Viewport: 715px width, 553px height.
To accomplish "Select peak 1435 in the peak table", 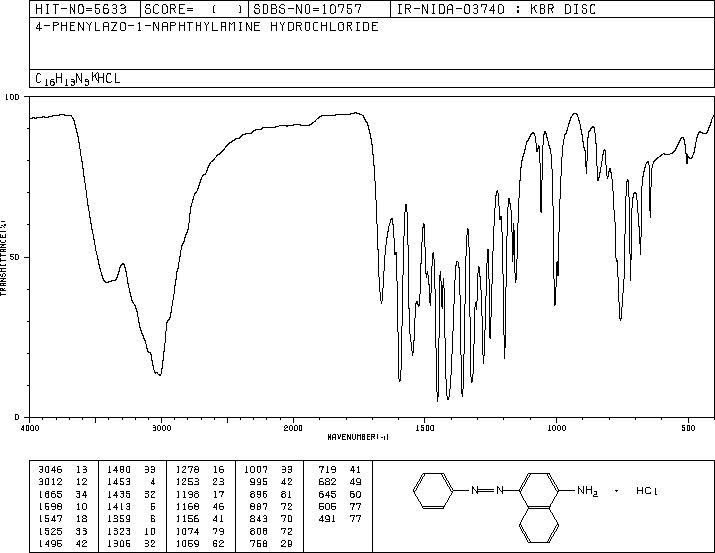I will point(131,494).
